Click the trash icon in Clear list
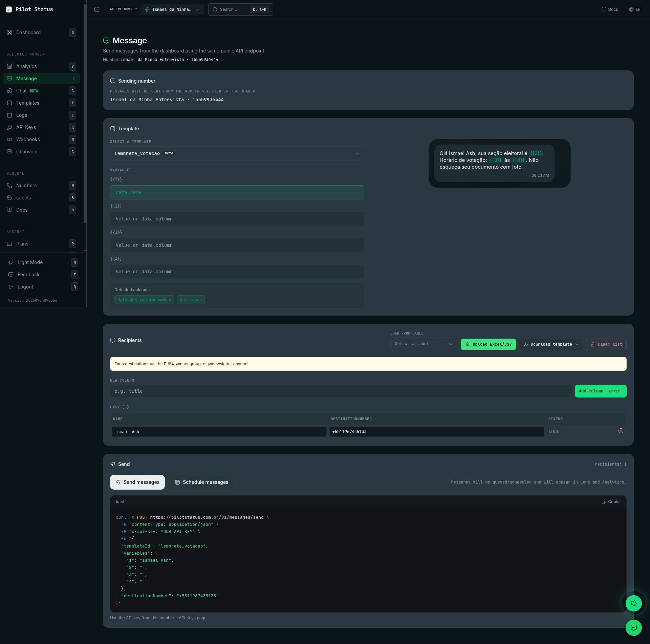The height and width of the screenshot is (644, 650). tap(593, 344)
